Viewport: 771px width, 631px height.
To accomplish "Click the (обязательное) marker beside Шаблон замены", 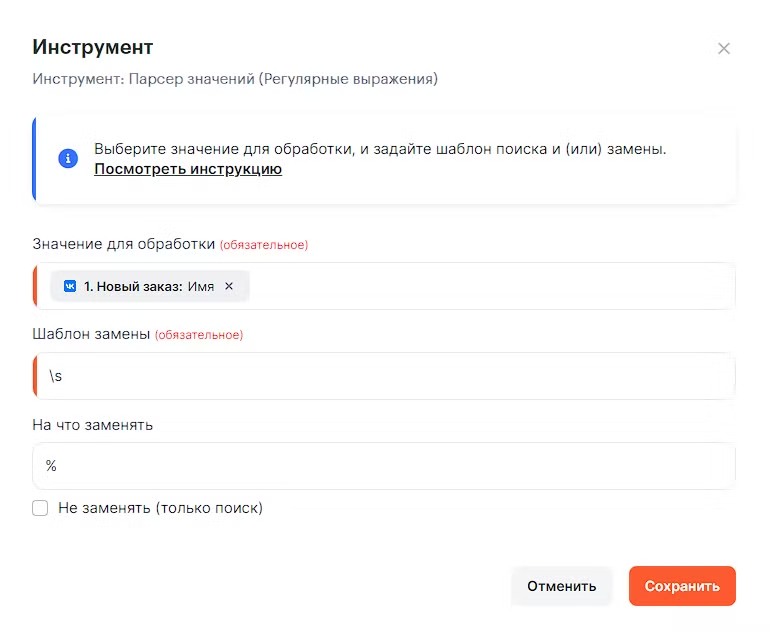I will (199, 335).
